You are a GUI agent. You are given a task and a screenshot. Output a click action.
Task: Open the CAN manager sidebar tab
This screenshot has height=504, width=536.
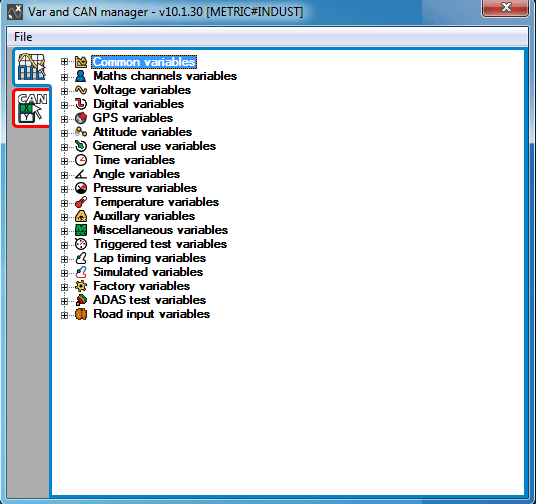click(x=32, y=108)
